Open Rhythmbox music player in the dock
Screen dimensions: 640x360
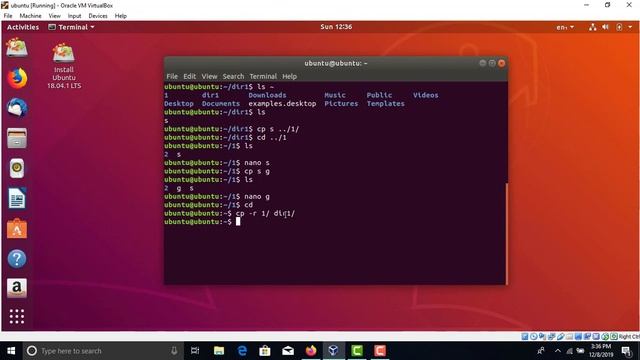click(17, 168)
